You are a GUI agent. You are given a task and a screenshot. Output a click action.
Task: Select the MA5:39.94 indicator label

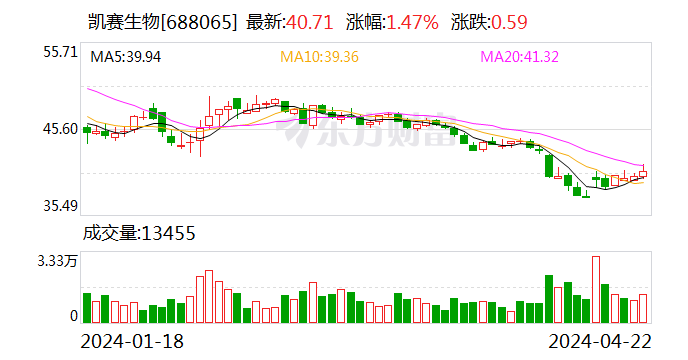tap(125, 57)
